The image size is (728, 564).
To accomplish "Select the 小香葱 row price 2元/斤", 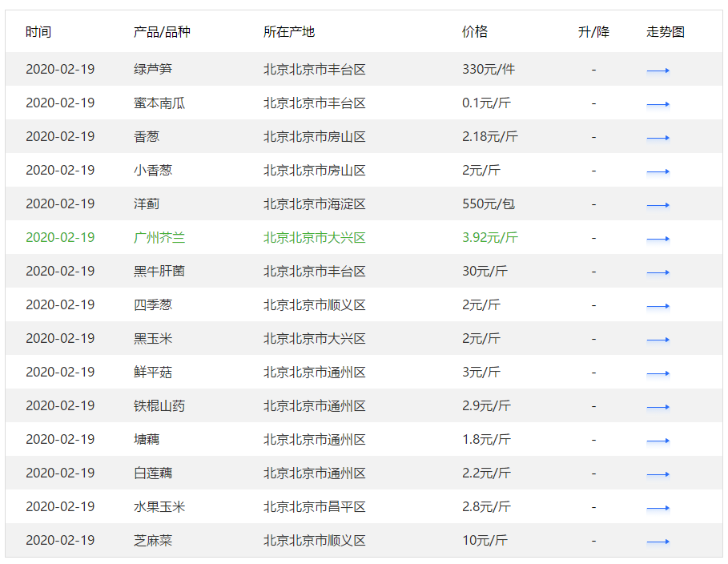I will (x=481, y=170).
